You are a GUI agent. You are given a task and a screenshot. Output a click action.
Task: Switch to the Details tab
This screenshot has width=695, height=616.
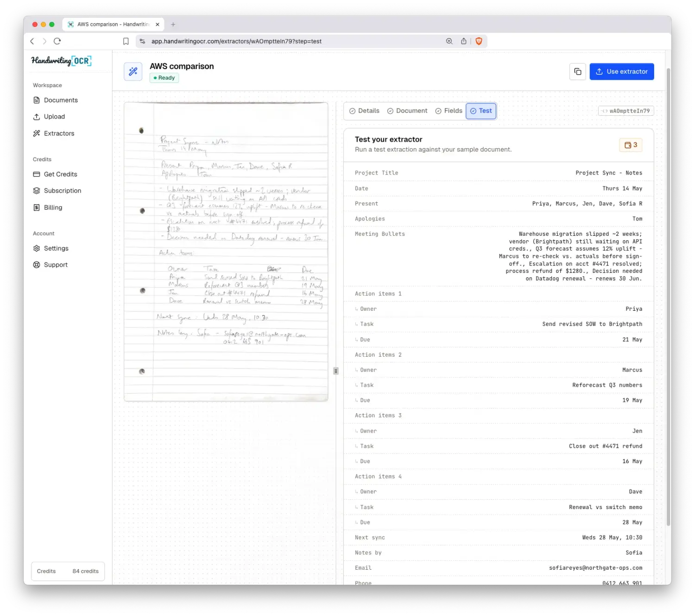364,111
